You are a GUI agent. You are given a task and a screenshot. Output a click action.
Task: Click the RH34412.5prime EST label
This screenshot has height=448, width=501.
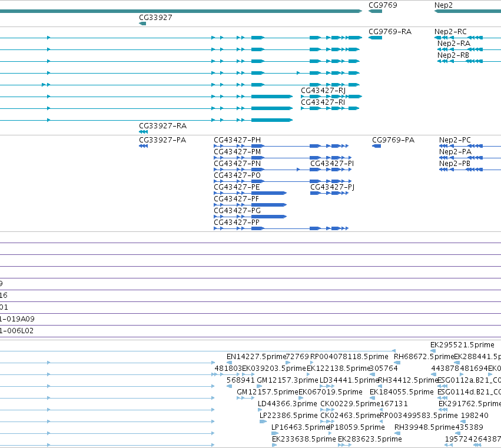click(408, 380)
